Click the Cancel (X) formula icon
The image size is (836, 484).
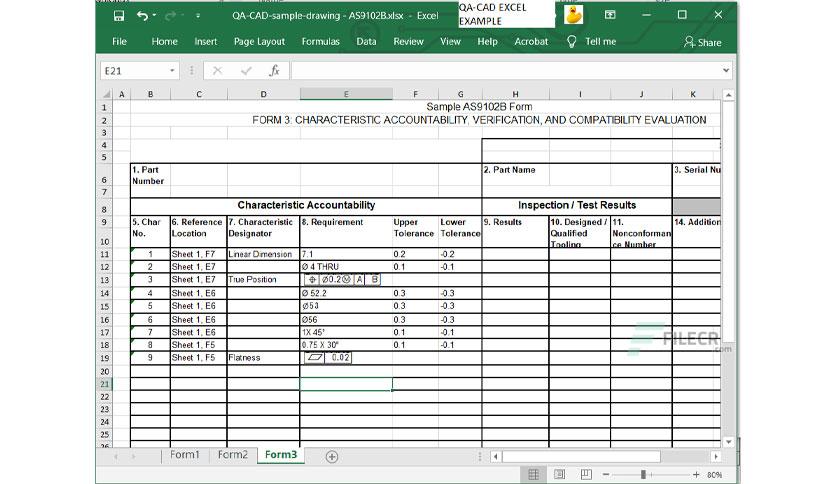pos(217,70)
